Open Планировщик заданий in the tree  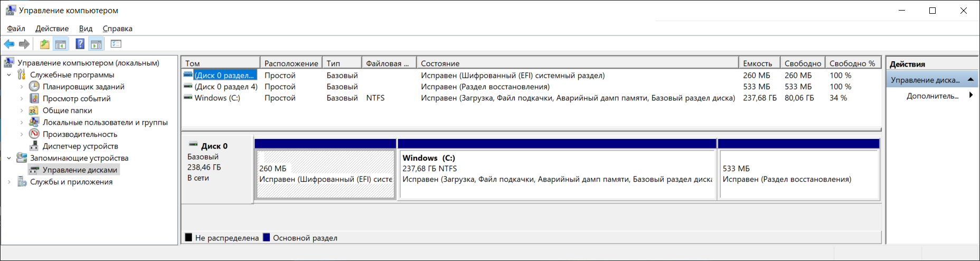point(83,87)
